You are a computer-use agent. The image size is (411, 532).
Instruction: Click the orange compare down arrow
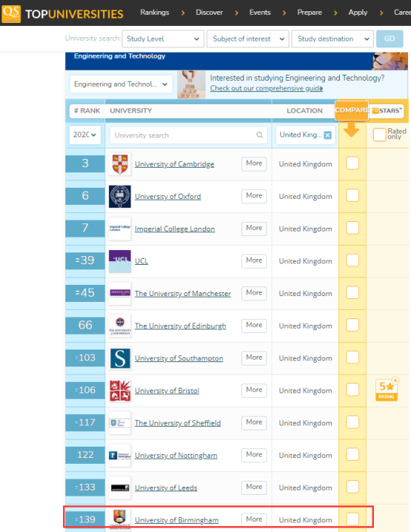pyautogui.click(x=352, y=130)
